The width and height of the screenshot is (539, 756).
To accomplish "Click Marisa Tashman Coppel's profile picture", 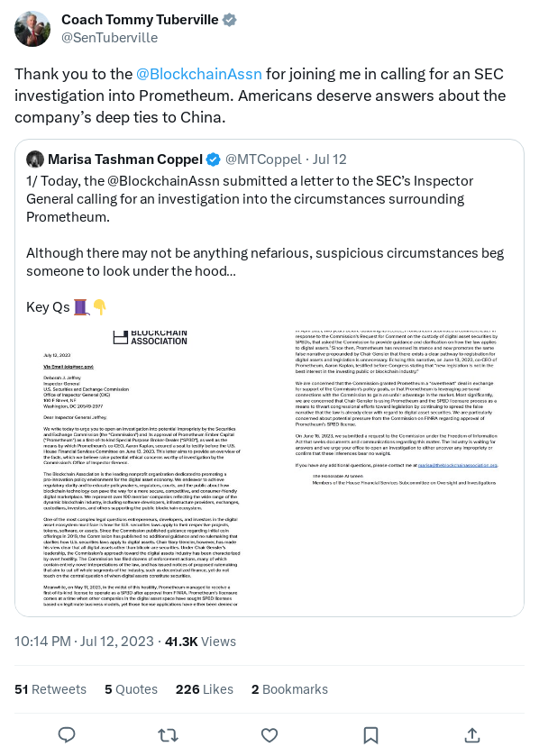I will [x=35, y=159].
